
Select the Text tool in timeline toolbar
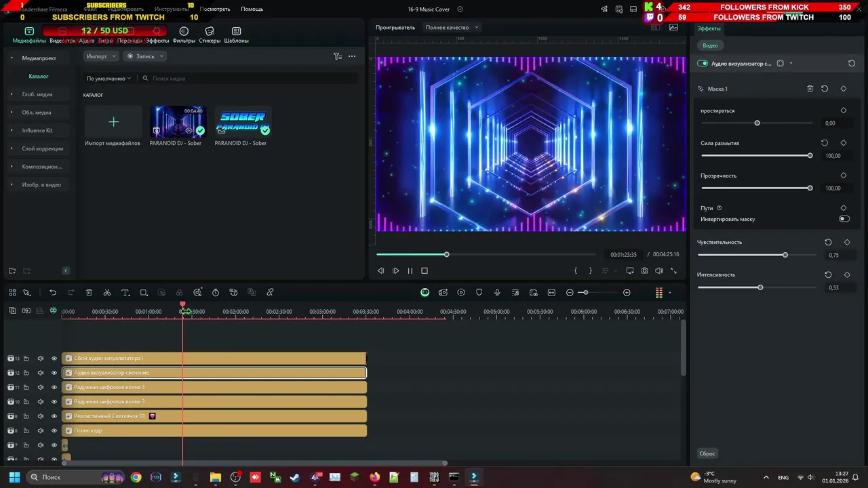pos(125,292)
